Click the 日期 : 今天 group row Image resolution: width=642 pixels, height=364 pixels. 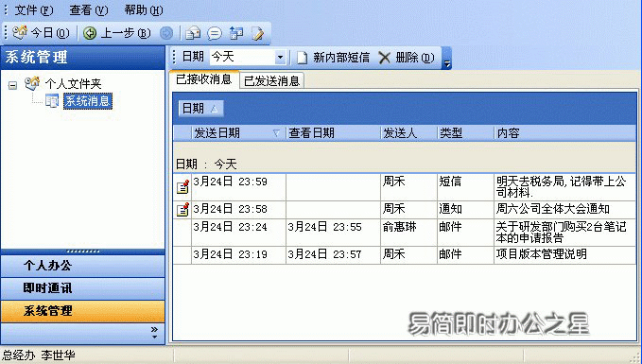point(404,165)
